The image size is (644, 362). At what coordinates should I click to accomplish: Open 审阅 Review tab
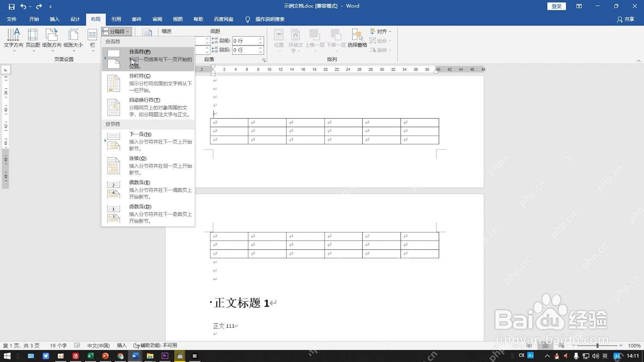point(157,19)
